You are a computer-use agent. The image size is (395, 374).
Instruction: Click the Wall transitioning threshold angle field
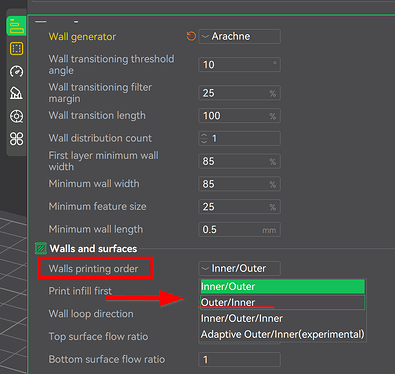[x=239, y=65]
